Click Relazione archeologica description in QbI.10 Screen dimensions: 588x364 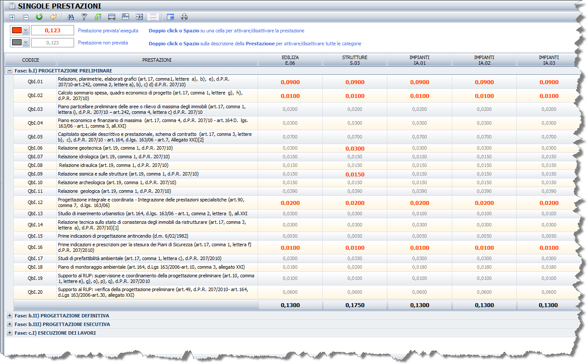[116, 183]
